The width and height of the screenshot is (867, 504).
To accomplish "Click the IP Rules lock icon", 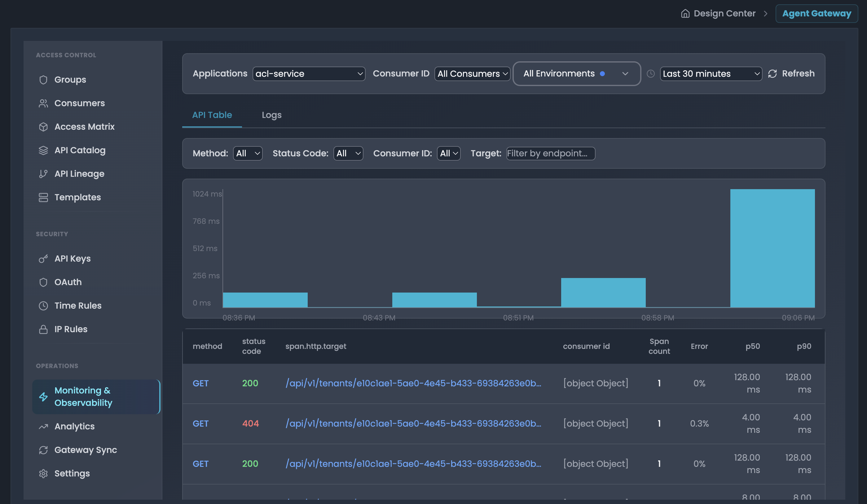I will 43,329.
